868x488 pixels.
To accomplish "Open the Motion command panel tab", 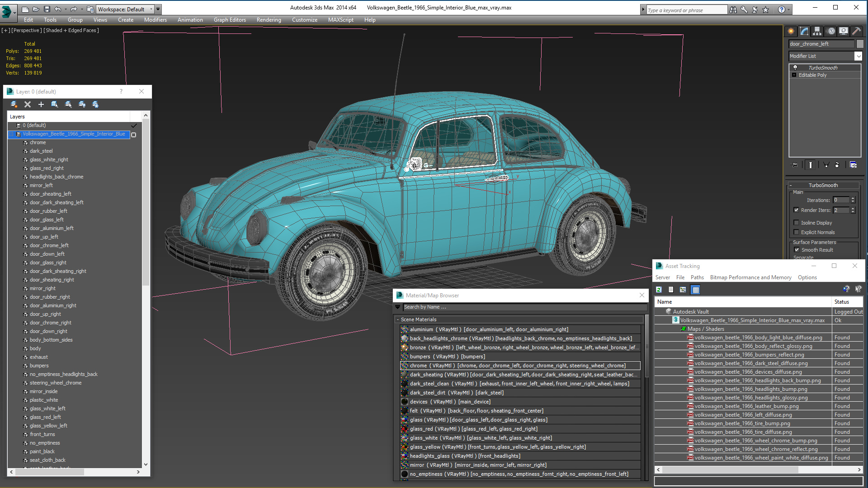I will pos(830,31).
